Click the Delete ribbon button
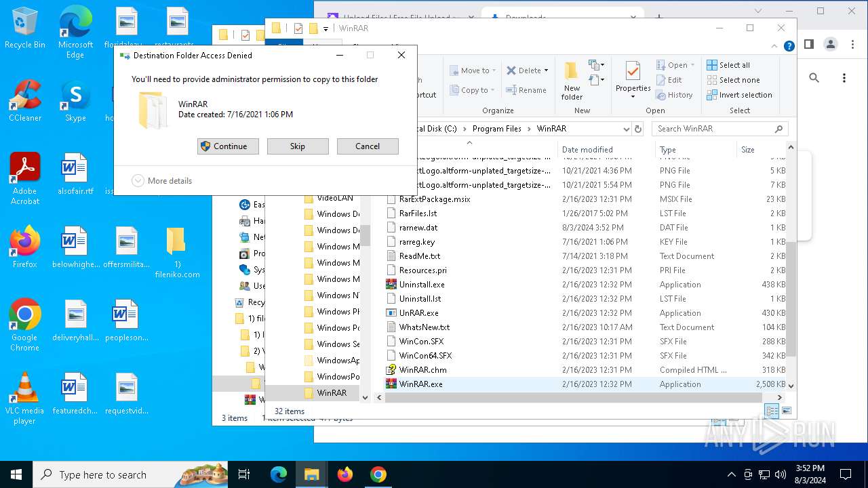Image resolution: width=868 pixels, height=488 pixels. point(524,70)
